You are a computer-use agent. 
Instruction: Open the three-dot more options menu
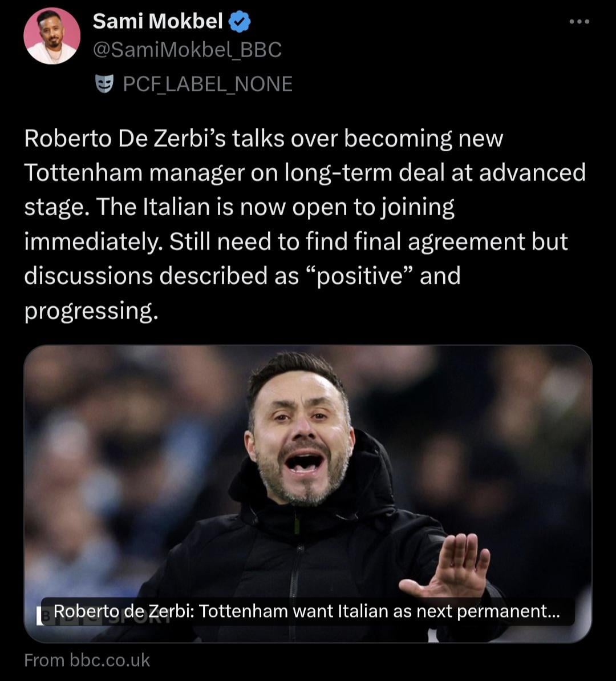[579, 22]
